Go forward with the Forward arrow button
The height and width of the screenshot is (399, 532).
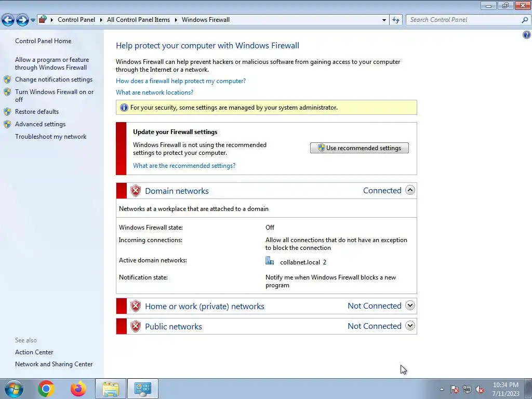pyautogui.click(x=22, y=20)
